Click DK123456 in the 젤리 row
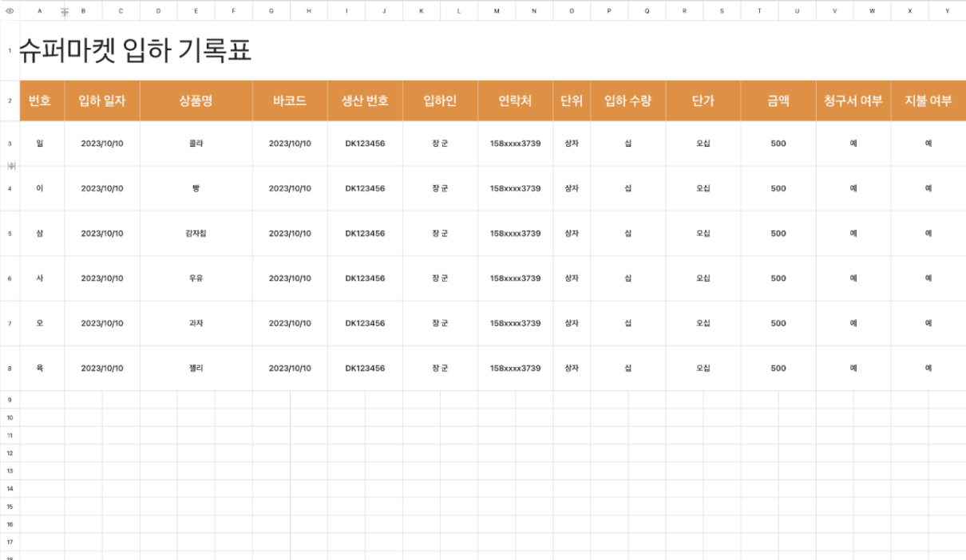Screen dimensions: 966x560 click(365, 369)
